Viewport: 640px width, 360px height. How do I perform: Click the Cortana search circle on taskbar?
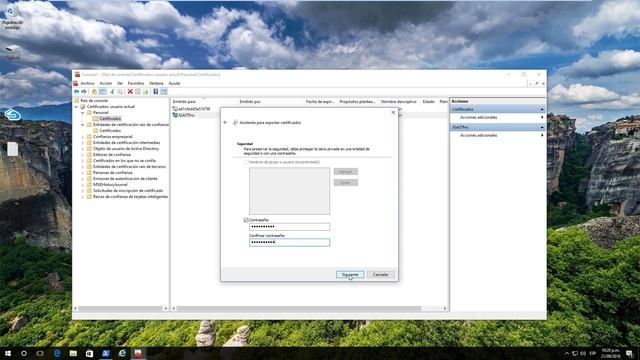click(24, 353)
